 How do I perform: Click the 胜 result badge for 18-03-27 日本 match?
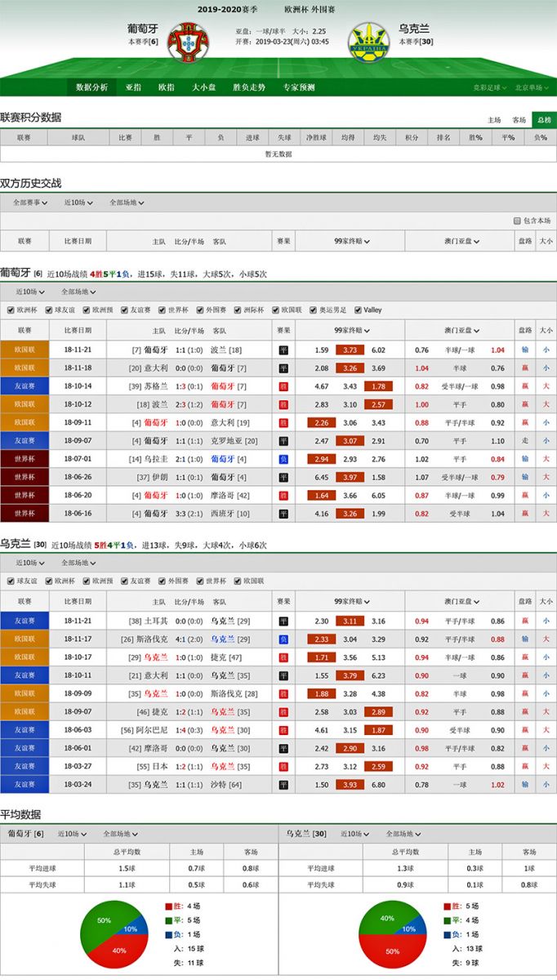coord(283,767)
